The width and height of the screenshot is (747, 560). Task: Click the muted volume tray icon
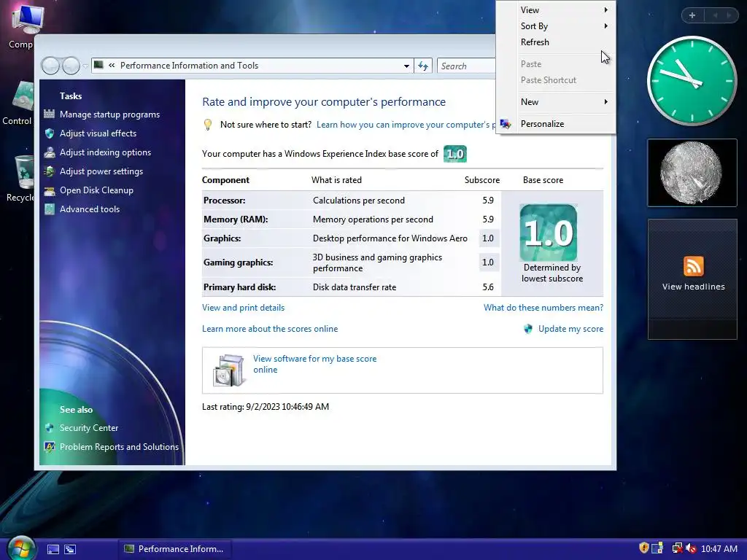pos(691,548)
